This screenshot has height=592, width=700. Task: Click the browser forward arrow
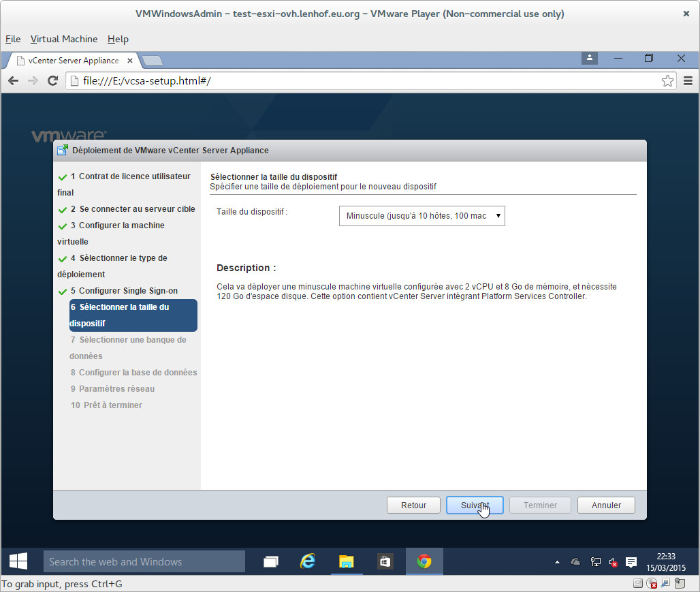tap(33, 81)
